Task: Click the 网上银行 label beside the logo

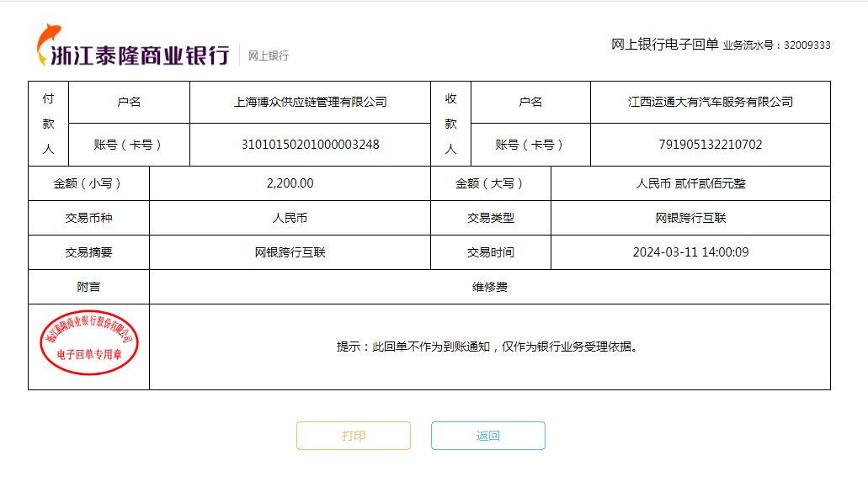Action: (268, 56)
